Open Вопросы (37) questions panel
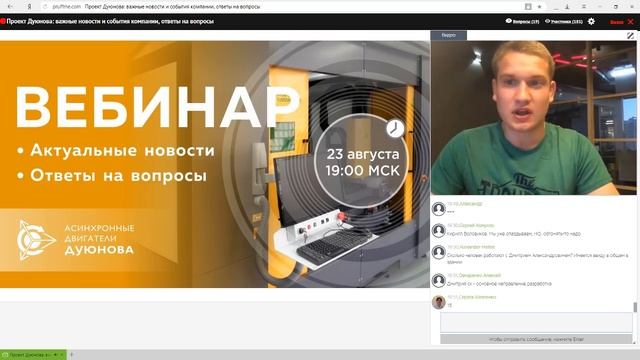Screen dimensions: 640x360 pyautogui.click(x=522, y=21)
